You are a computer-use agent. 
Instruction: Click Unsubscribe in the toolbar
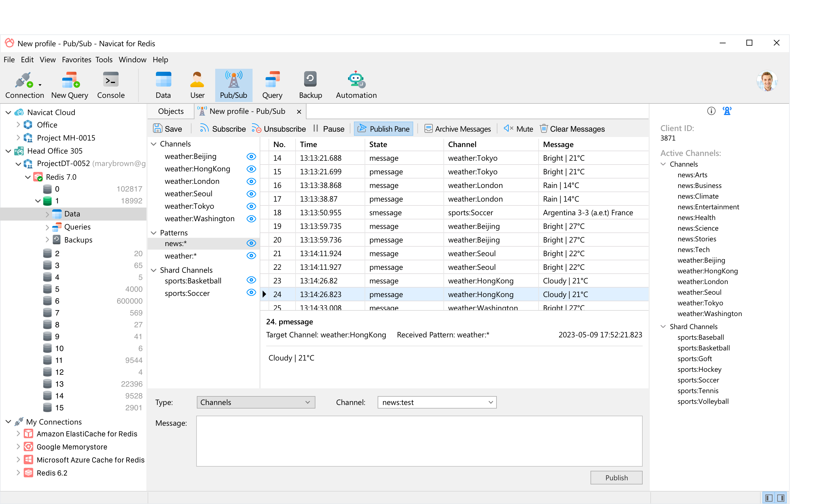coord(279,129)
